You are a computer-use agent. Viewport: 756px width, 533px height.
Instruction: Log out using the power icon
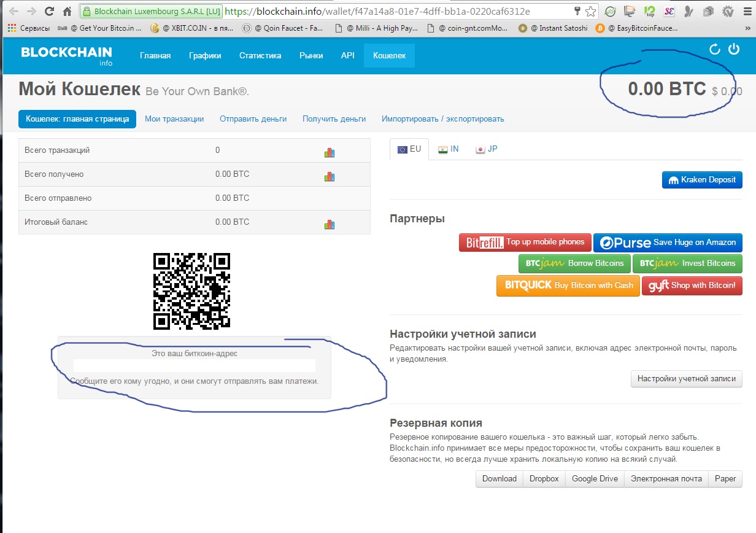point(734,49)
